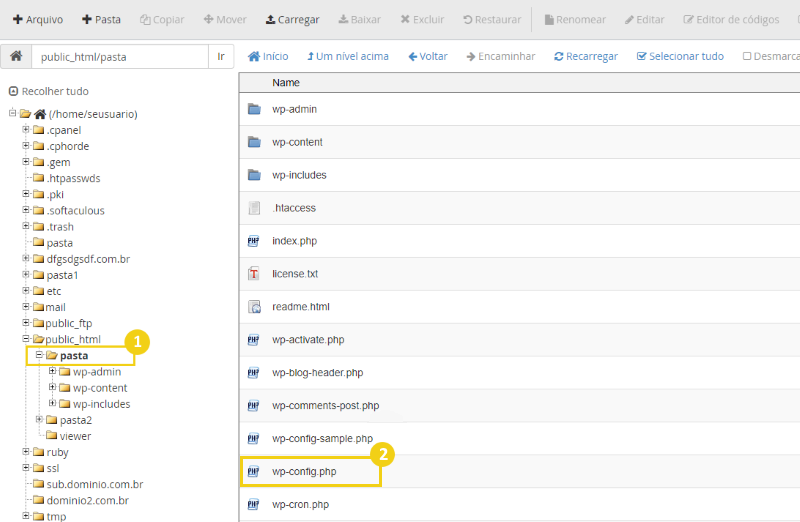Click PHP icon of wp-comments-post.php row
The height and width of the screenshot is (522, 800).
click(x=254, y=406)
